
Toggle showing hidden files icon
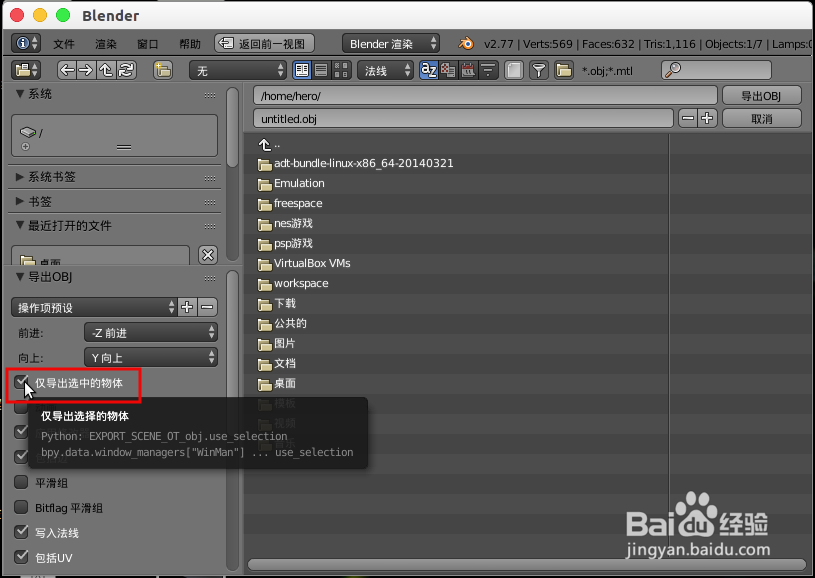[x=514, y=70]
